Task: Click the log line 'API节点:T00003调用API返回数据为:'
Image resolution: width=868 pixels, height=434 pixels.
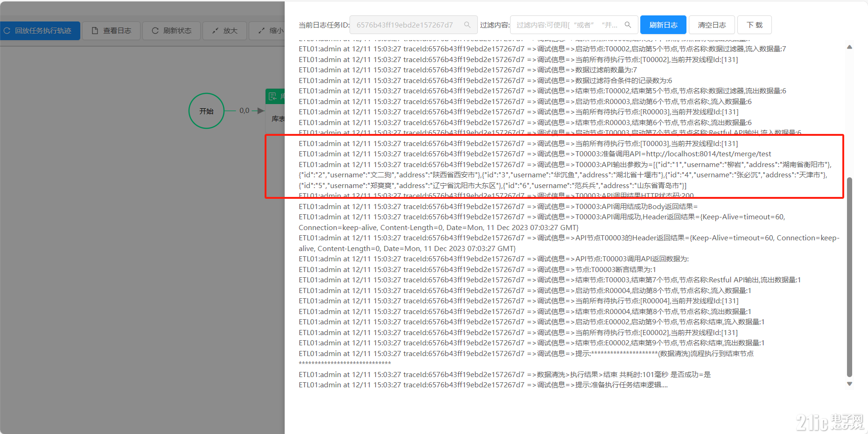Action: [494, 259]
